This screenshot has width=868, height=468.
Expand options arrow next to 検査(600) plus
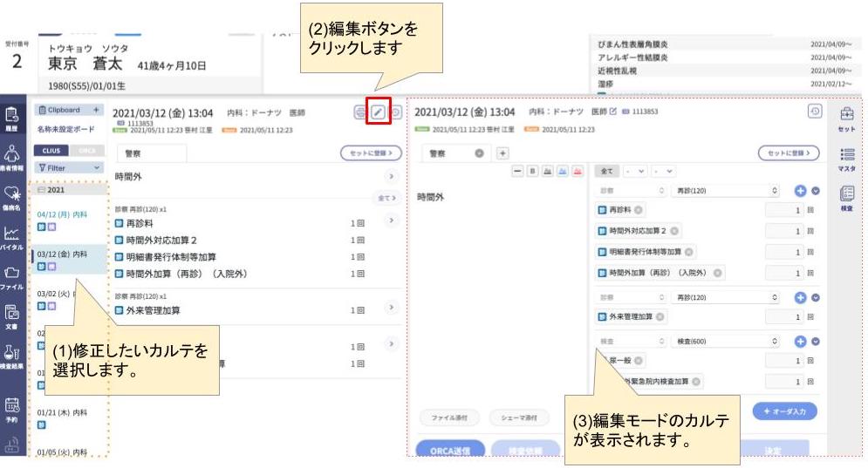pos(816,342)
